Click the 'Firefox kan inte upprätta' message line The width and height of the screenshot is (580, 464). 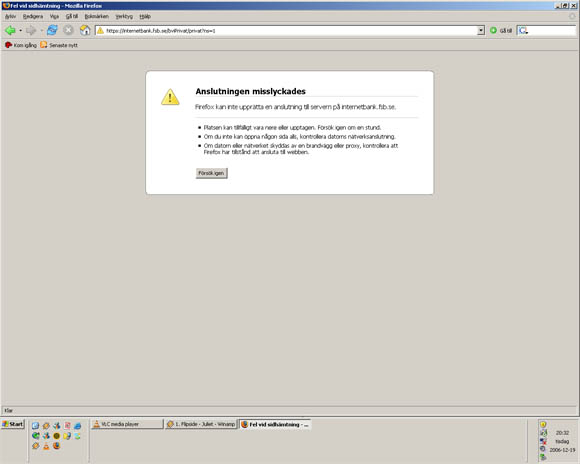(295, 107)
